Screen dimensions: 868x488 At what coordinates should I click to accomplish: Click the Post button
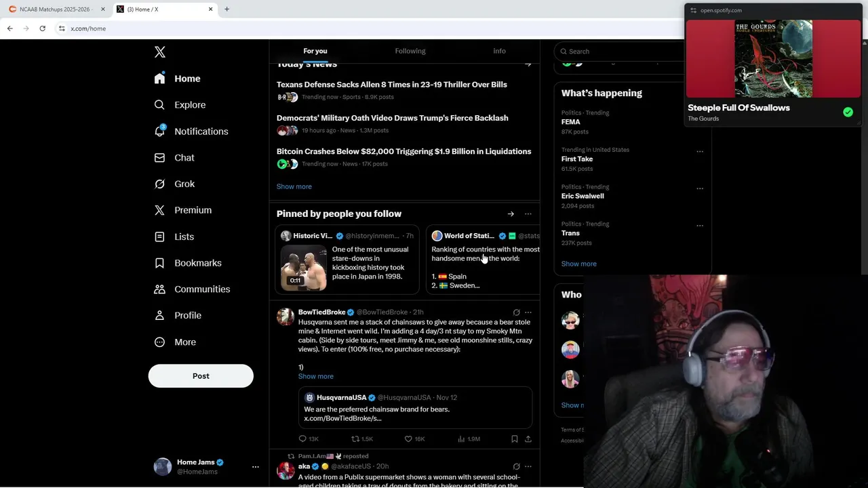pos(201,375)
